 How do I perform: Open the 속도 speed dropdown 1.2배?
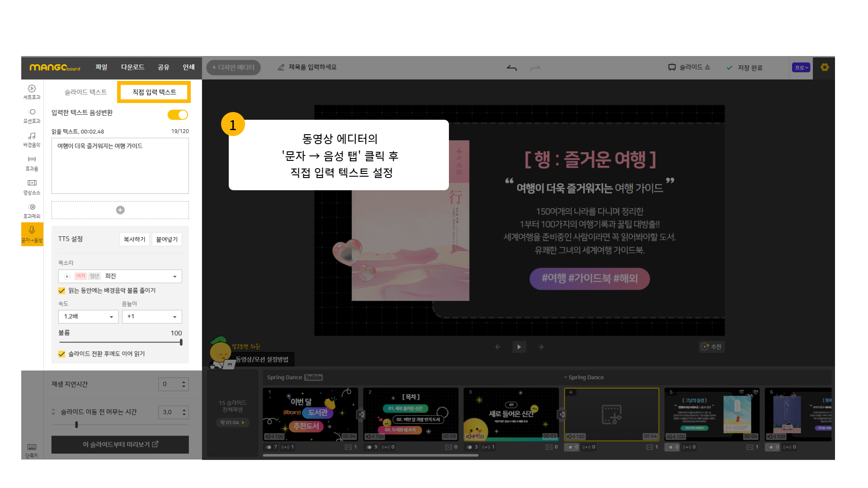pos(89,317)
